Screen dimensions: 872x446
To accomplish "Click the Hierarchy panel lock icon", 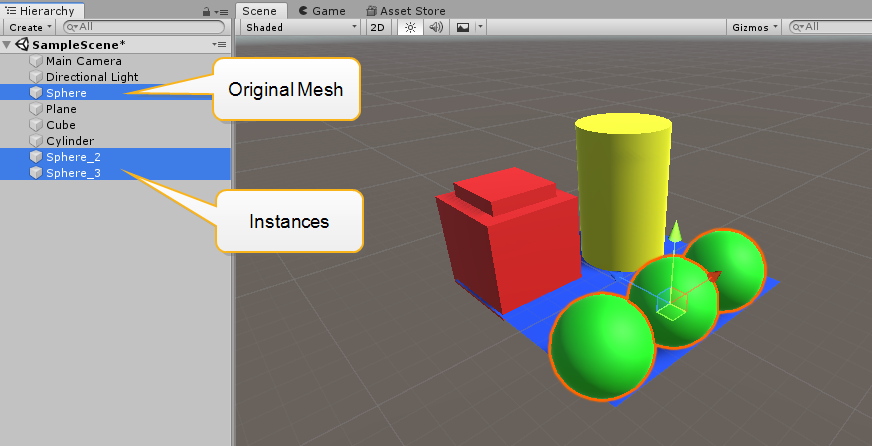I will pyautogui.click(x=207, y=11).
